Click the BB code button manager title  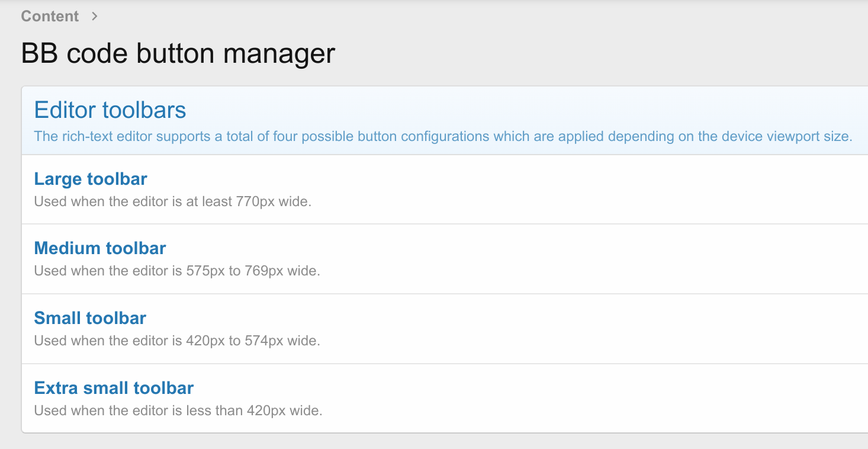(x=178, y=53)
